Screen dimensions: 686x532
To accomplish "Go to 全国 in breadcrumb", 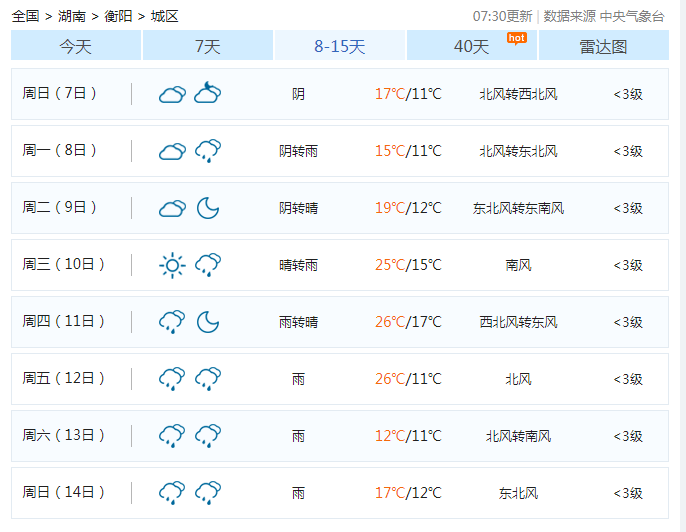I will [25, 16].
